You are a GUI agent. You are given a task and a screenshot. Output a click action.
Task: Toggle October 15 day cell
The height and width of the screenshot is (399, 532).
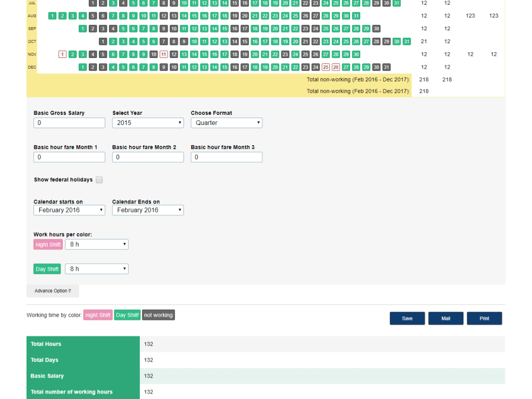pyautogui.click(x=245, y=41)
